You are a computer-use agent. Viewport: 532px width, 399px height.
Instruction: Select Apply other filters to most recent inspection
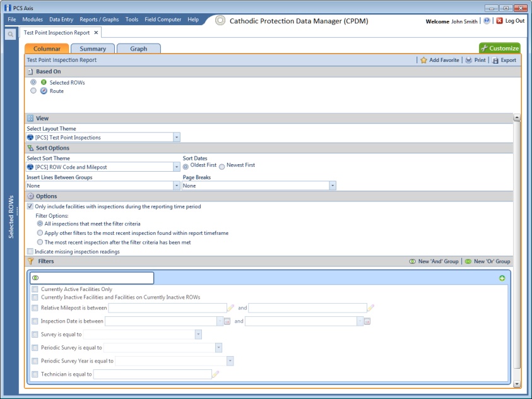click(x=40, y=233)
